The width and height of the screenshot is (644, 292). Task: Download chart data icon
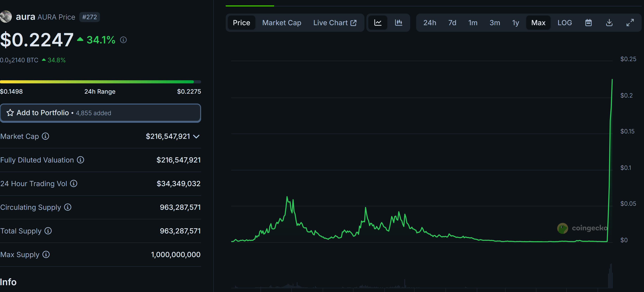point(609,23)
